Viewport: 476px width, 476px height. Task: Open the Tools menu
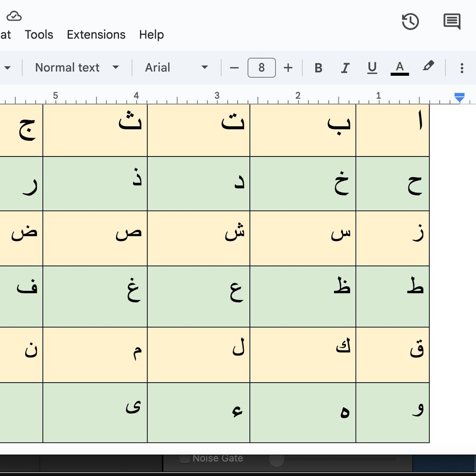39,35
